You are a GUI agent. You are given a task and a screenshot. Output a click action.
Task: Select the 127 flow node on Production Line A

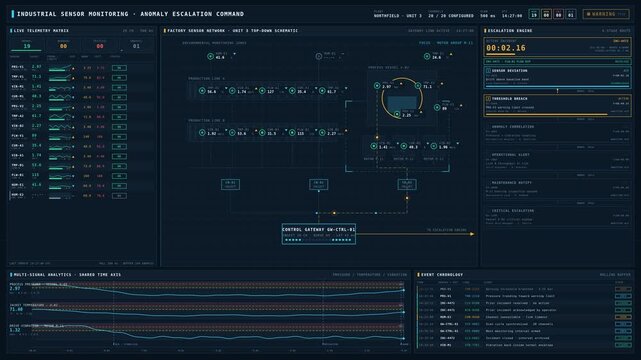tap(262, 91)
